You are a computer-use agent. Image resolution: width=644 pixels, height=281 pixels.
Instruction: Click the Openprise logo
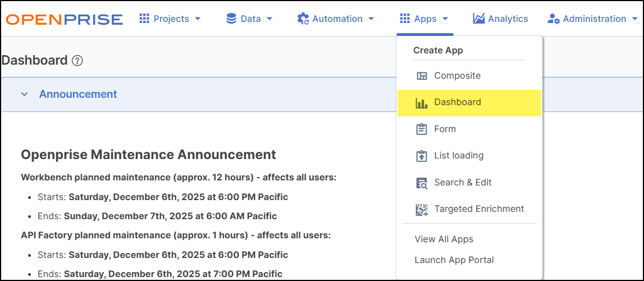point(65,19)
